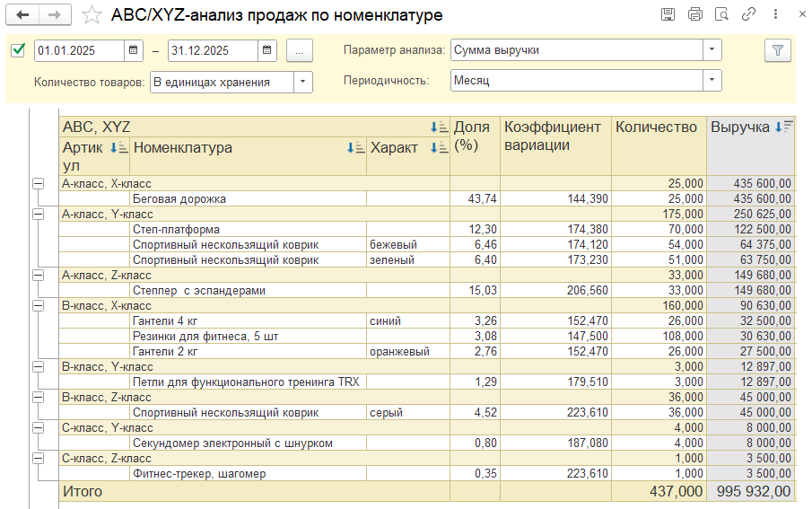Add report to favorites with star icon
812x509 pixels.
[91, 15]
